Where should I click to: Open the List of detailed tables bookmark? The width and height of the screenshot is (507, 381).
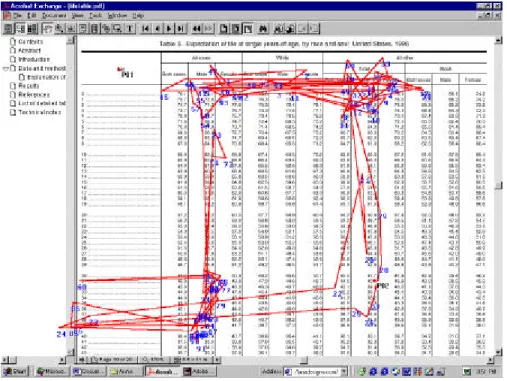point(42,103)
